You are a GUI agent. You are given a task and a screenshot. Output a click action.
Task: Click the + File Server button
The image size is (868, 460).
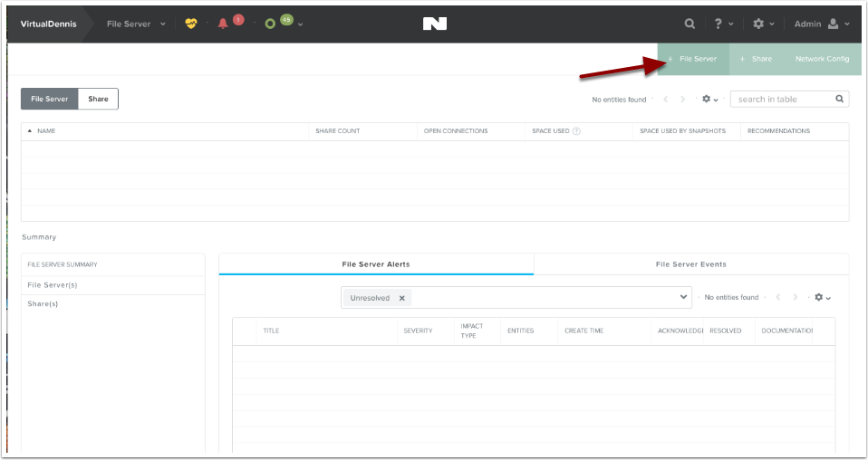(x=693, y=59)
